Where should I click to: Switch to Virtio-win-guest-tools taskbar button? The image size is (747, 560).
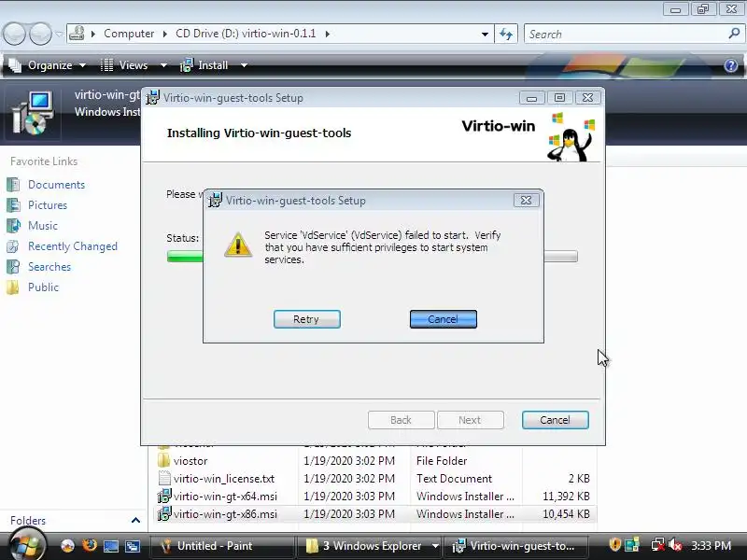515,546
